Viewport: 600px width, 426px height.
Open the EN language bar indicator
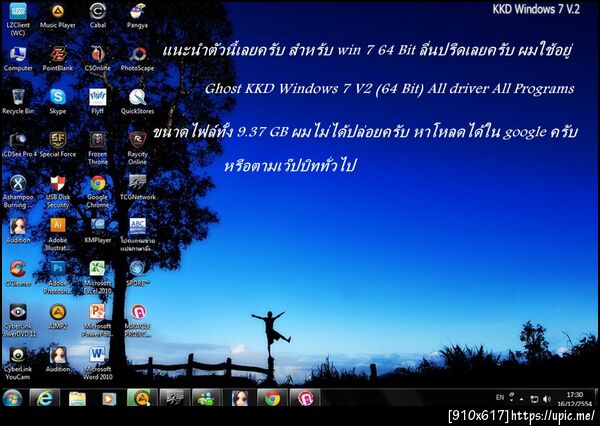tap(500, 398)
